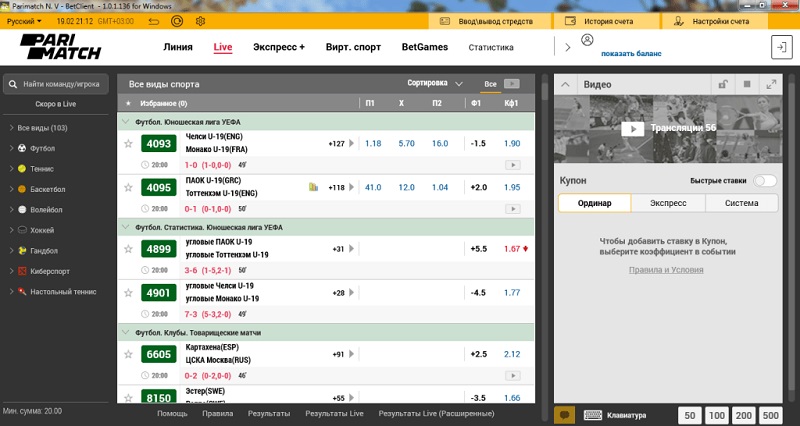Image resolution: width=800 pixels, height=426 pixels.
Task: Open statistics icon for the ПАОК U-19 match
Action: pyautogui.click(x=313, y=187)
